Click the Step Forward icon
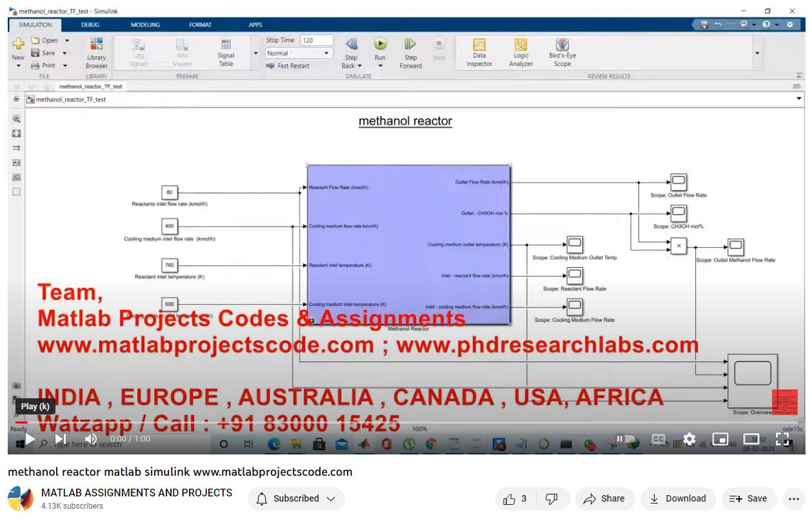This screenshot has width=812, height=519. click(410, 44)
